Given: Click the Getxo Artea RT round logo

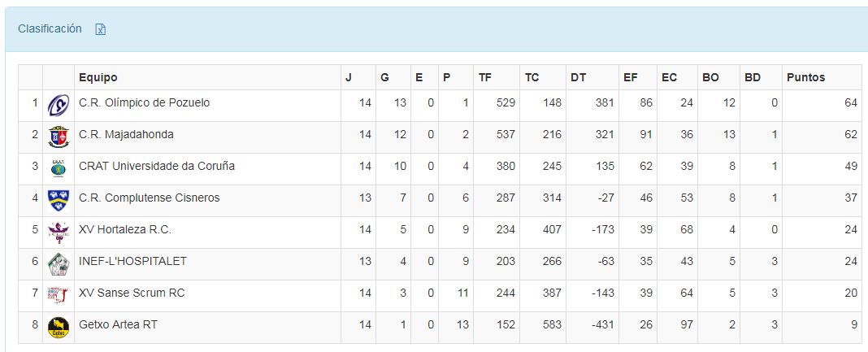Looking at the screenshot, I should 59,327.
